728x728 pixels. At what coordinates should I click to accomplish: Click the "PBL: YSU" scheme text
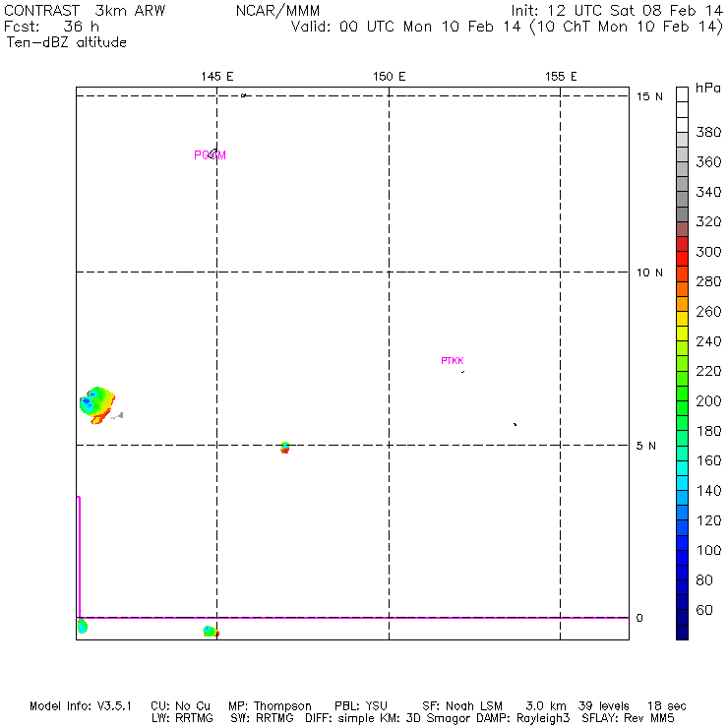pyautogui.click(x=361, y=706)
